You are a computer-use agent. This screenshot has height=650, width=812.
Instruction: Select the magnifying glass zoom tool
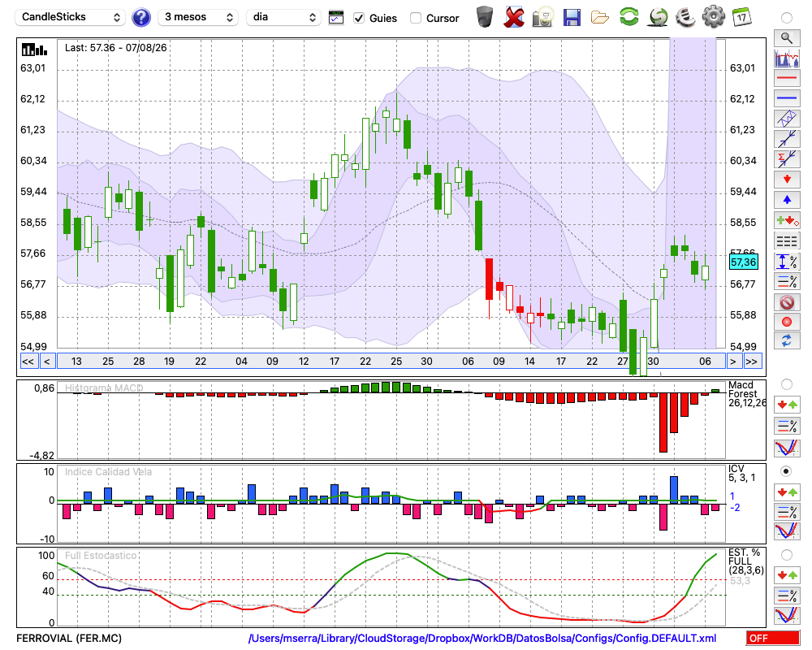787,38
